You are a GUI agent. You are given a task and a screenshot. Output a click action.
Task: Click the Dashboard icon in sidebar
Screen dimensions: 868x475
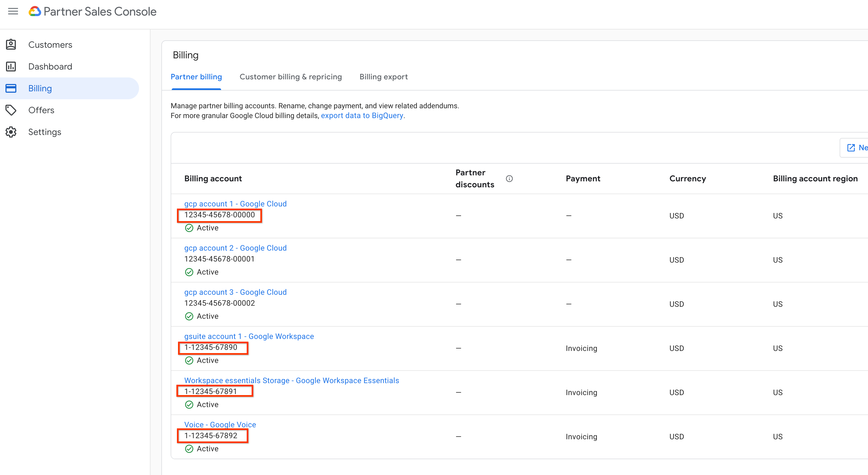click(x=13, y=66)
